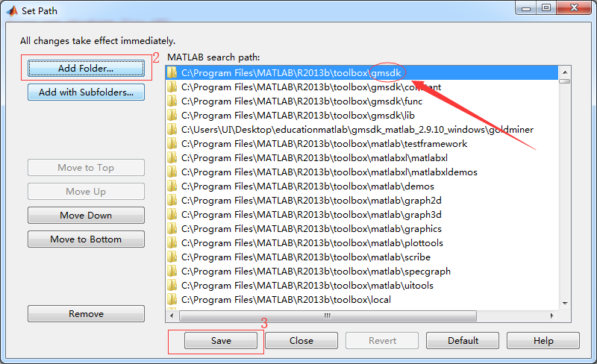Click the vertical scrollbar thumb

coord(565,81)
